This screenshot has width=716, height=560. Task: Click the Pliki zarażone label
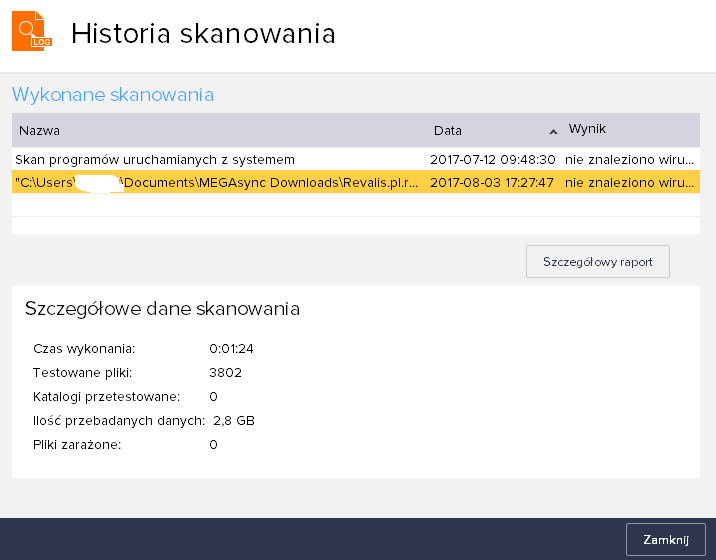click(x=77, y=444)
